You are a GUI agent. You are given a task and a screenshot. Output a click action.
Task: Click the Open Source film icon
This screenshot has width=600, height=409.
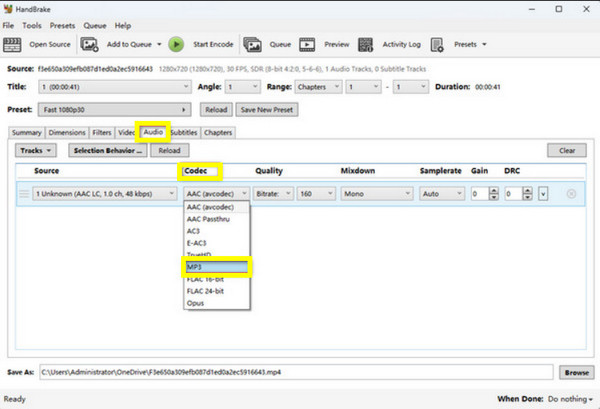coord(14,44)
